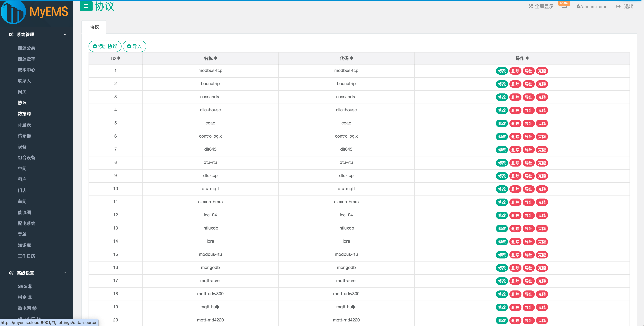Collapse the 系统管理 menu chevron
This screenshot has height=326, width=644.
tap(65, 35)
